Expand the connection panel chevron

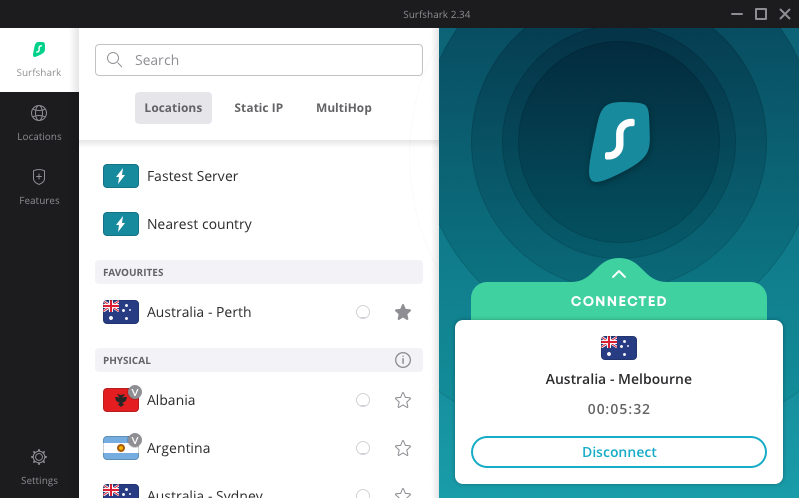pyautogui.click(x=618, y=274)
